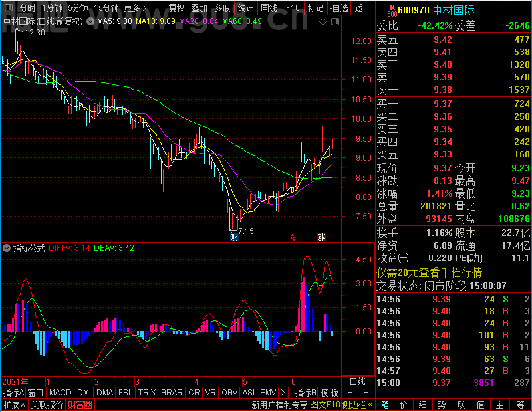
Task: Click the 日线 period label
Action: tap(358, 382)
